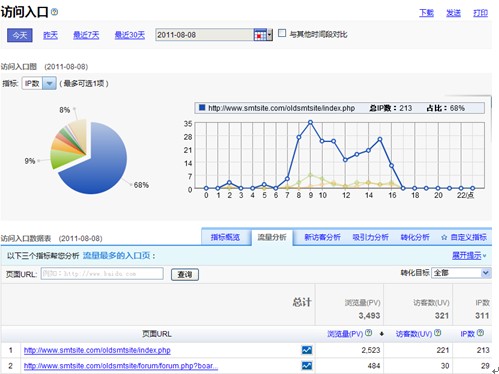
Task: Click the 下载 link
Action: 426,13
